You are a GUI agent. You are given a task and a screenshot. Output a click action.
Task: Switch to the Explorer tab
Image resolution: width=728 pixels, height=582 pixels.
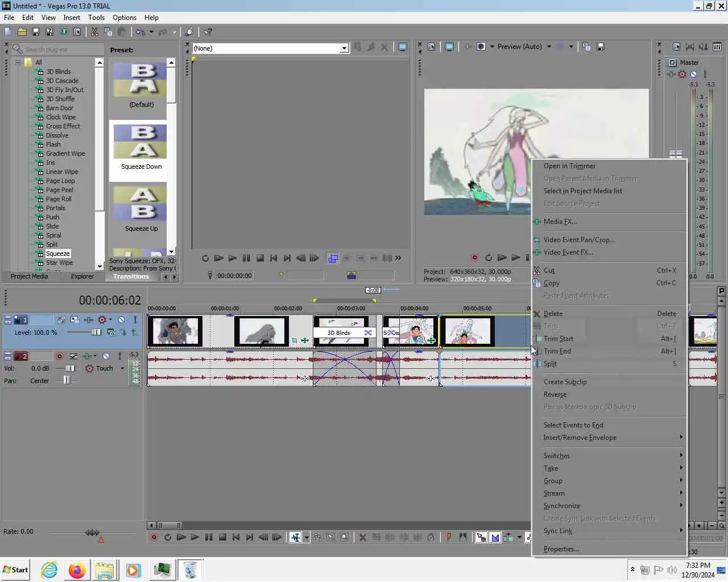[x=82, y=276]
